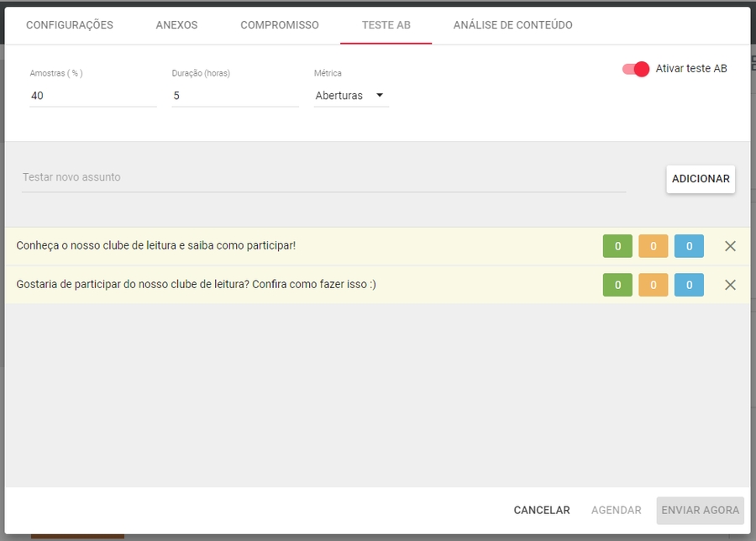Remove the 'Conheça o nosso clube' subject row
This screenshot has width=756, height=541.
[730, 246]
